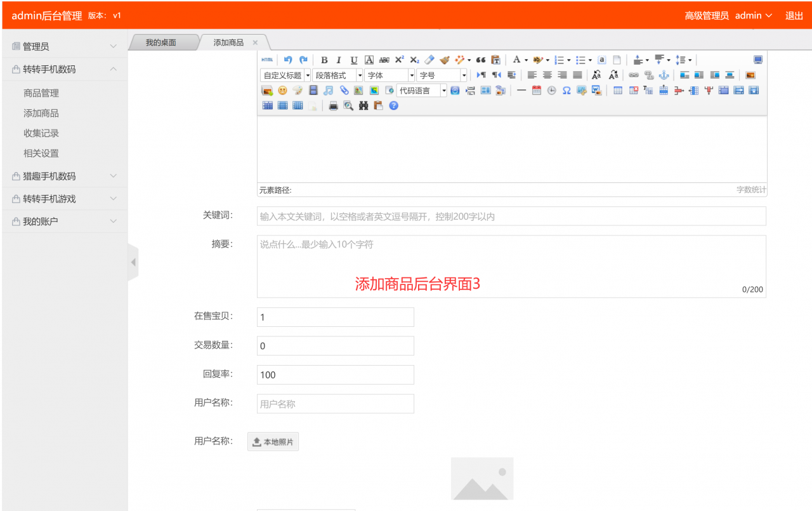Open editor help question mark icon
The height and width of the screenshot is (511, 812).
(393, 106)
